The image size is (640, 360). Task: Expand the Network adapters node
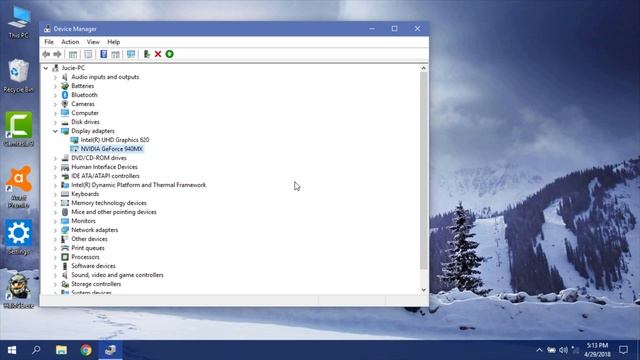coord(55,230)
